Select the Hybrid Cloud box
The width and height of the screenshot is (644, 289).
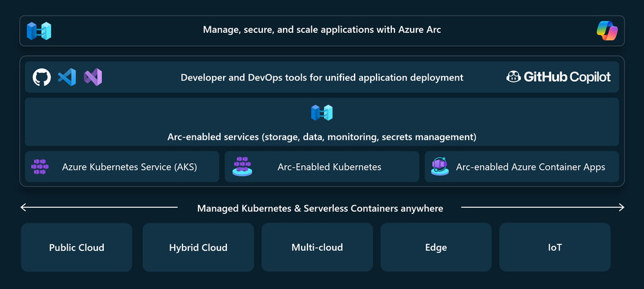point(199,248)
